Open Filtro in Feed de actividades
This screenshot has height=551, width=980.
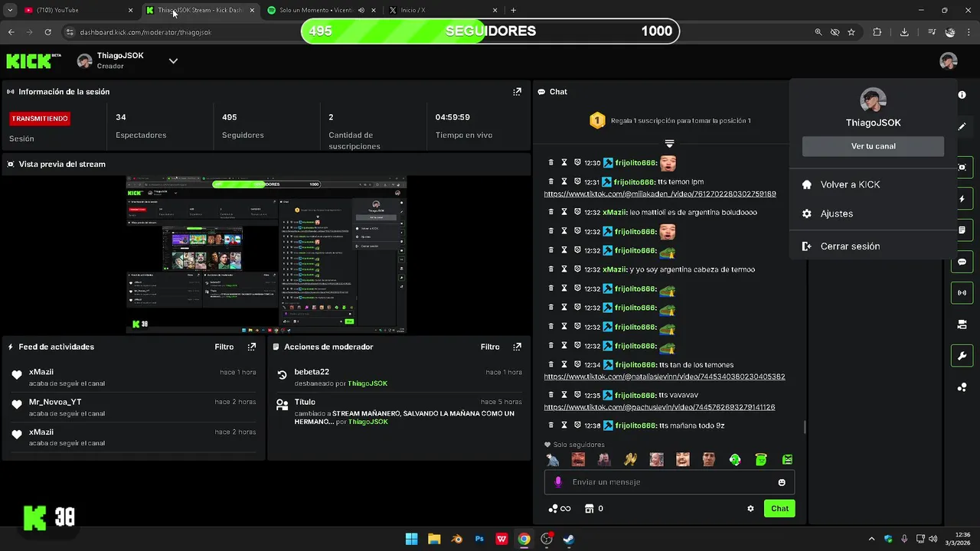tap(224, 347)
